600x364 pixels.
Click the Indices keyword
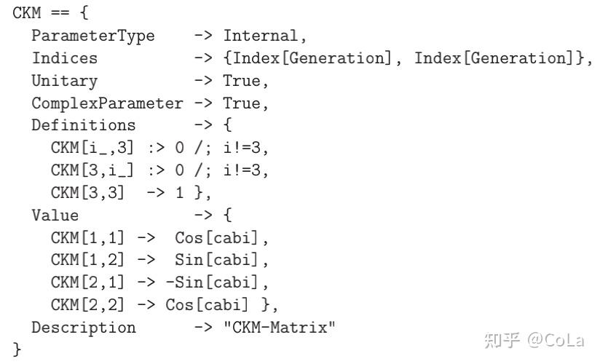[64, 58]
